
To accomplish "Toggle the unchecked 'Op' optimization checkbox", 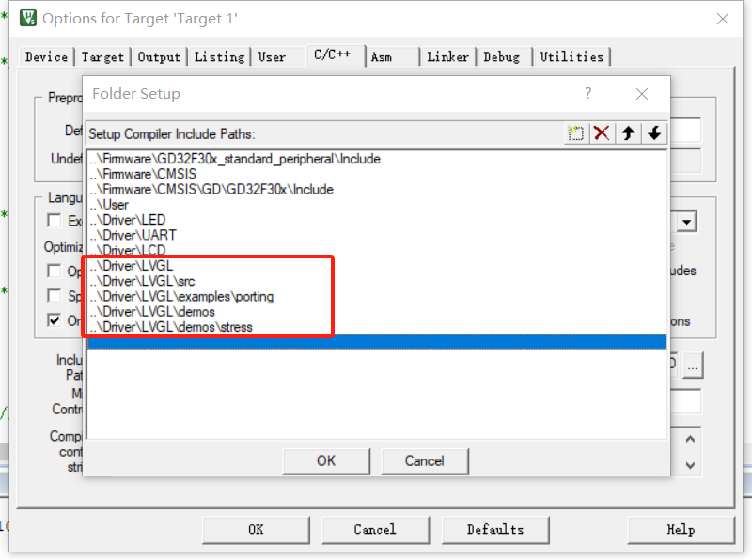I will [55, 271].
